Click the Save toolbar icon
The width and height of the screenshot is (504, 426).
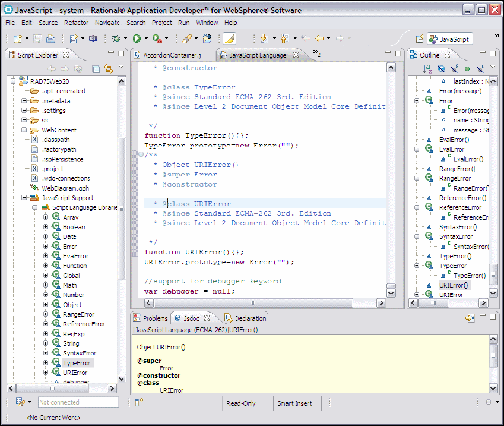click(x=37, y=39)
